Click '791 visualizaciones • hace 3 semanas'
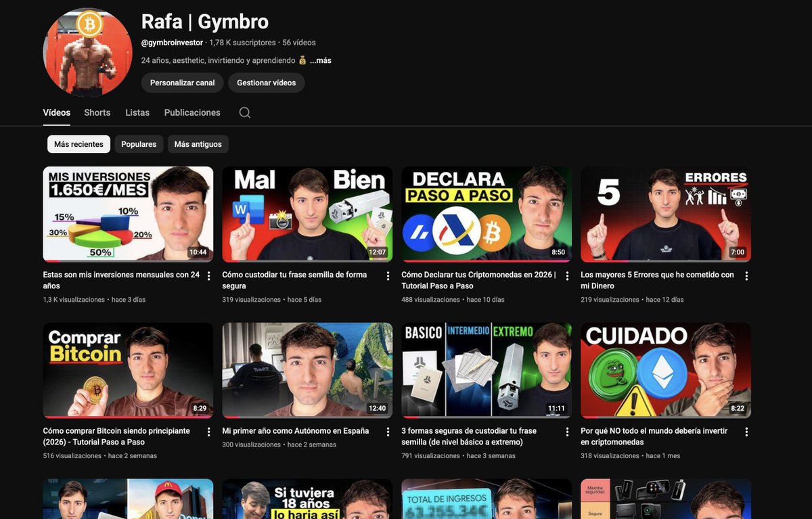This screenshot has width=812, height=519. (x=458, y=456)
